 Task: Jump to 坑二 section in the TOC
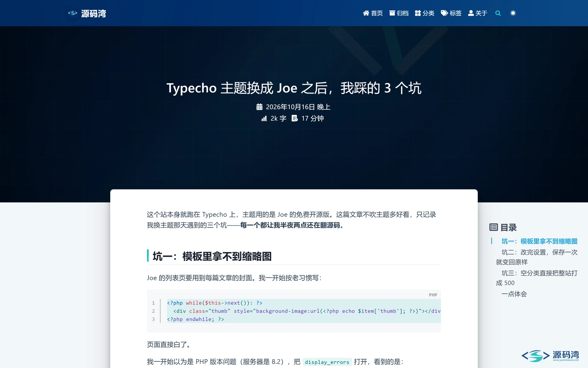click(537, 257)
